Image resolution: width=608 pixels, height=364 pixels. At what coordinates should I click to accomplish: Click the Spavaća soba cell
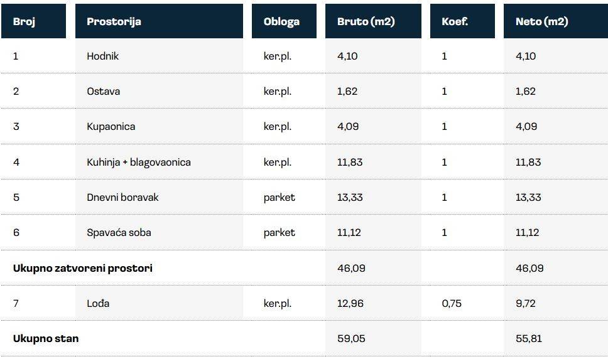[119, 232]
